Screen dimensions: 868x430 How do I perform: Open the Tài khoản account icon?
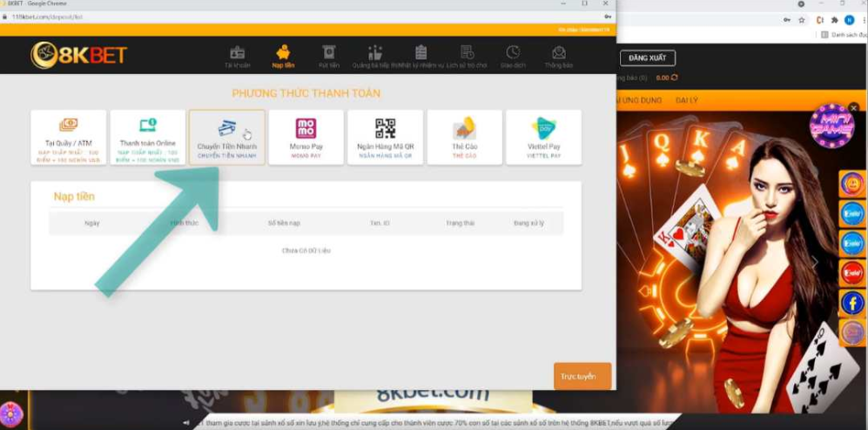click(x=237, y=57)
